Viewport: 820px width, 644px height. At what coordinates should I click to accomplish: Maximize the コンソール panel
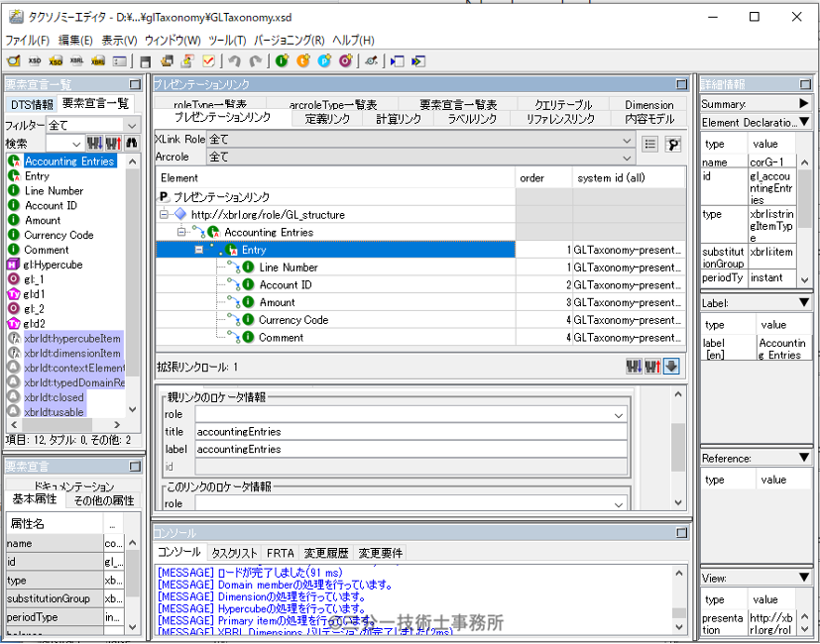coord(681,533)
